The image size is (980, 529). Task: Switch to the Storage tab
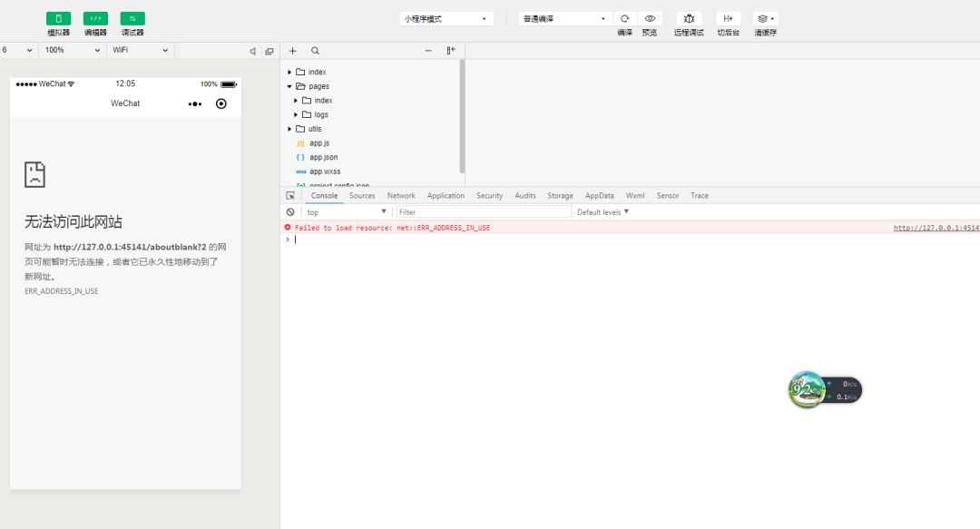[560, 196]
